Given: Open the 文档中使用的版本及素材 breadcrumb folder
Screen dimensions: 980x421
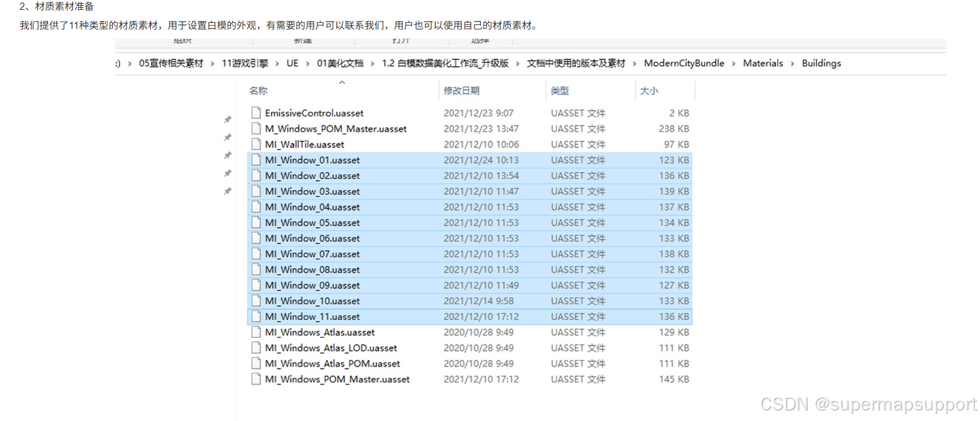Looking at the screenshot, I should coord(577,64).
